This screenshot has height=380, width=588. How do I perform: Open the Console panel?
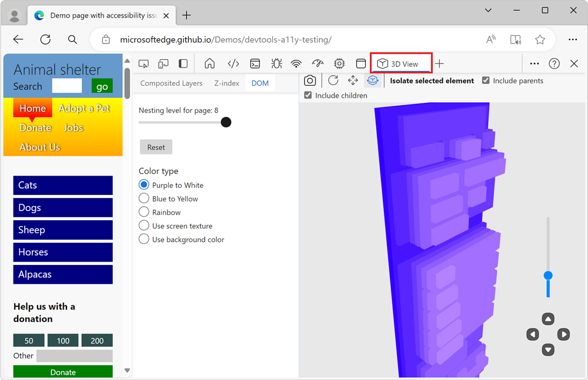pyautogui.click(x=255, y=63)
